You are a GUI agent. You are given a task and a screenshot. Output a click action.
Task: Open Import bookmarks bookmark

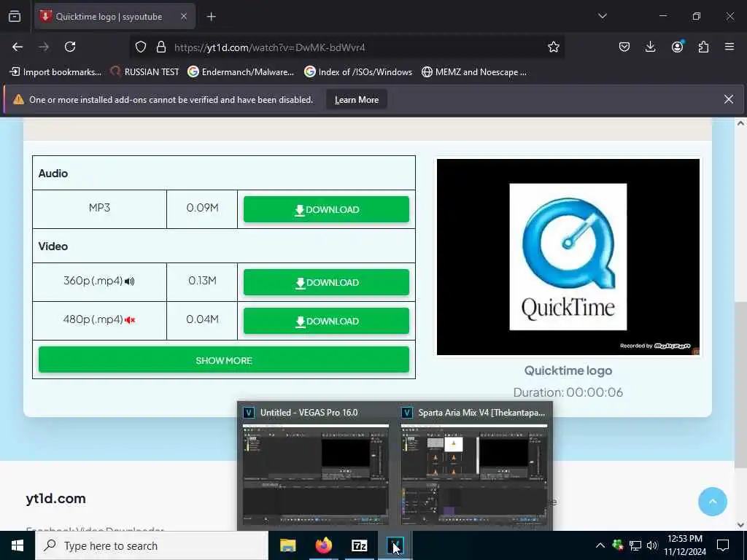[x=55, y=72]
